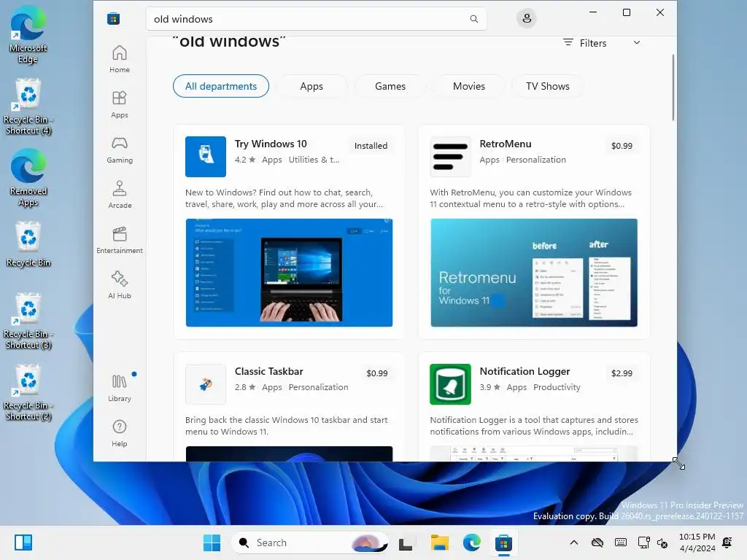This screenshot has height=560, width=747.
Task: Open the RetroMenu title link
Action: tap(505, 144)
